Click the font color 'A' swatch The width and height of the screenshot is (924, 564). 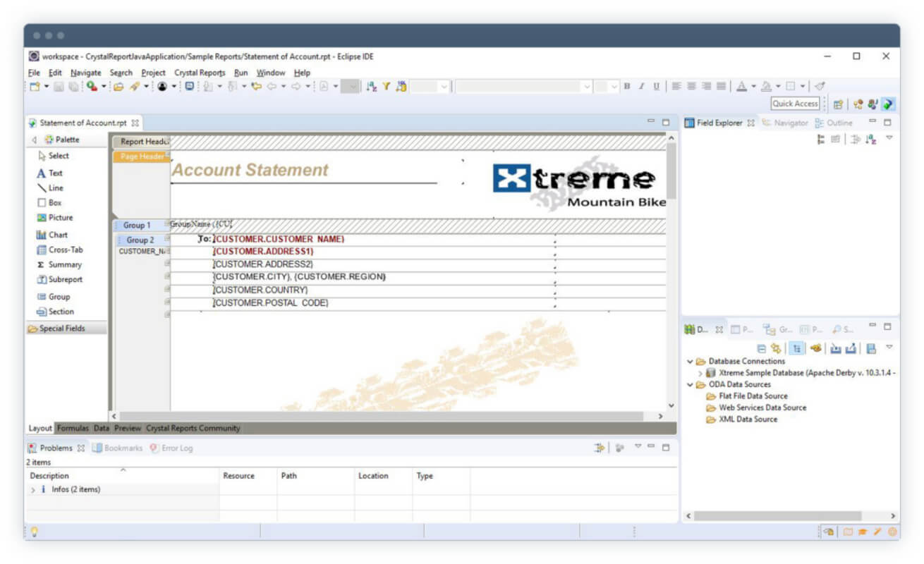click(x=741, y=86)
